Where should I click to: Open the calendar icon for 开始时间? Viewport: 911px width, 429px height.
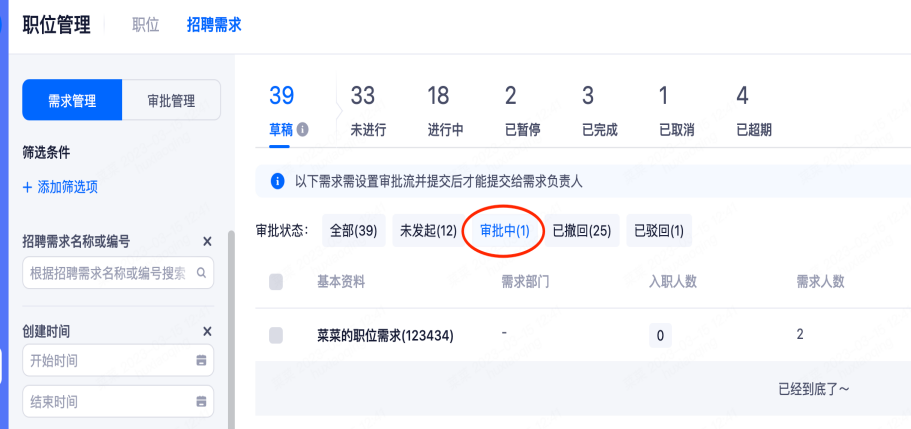point(201,361)
